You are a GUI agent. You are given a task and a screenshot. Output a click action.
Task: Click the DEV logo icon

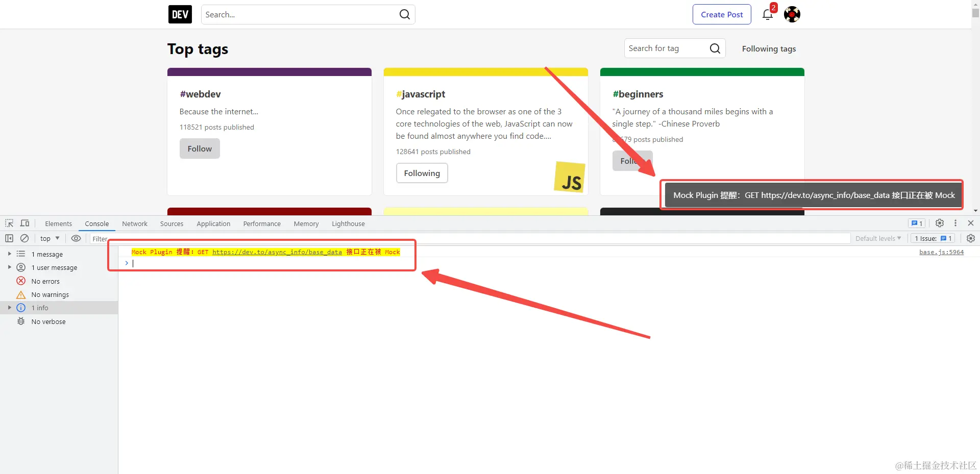[180, 14]
